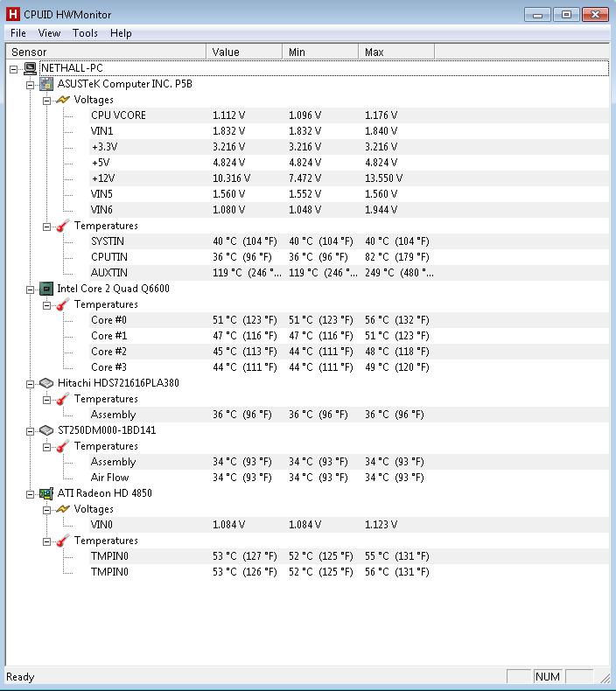Collapse the ST250DM000 Temperatures group
The image size is (616, 691).
(x=46, y=447)
